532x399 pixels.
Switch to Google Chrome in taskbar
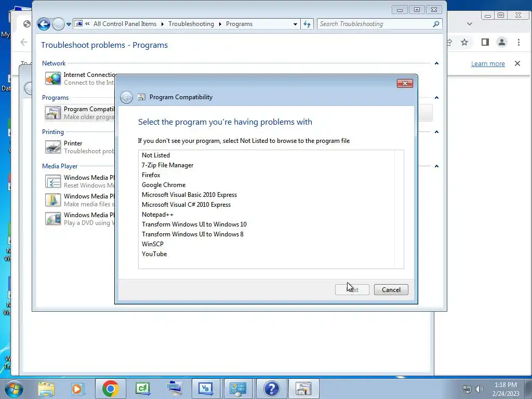[110, 389]
